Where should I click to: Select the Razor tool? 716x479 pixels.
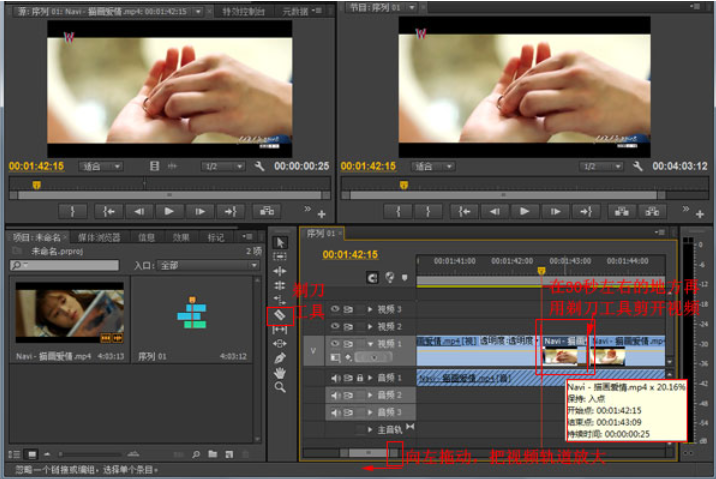(x=279, y=315)
